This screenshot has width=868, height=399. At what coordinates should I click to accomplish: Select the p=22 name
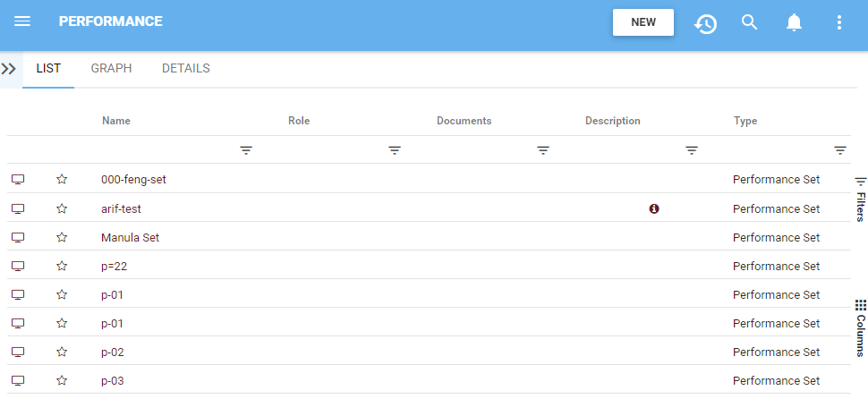[x=114, y=267]
